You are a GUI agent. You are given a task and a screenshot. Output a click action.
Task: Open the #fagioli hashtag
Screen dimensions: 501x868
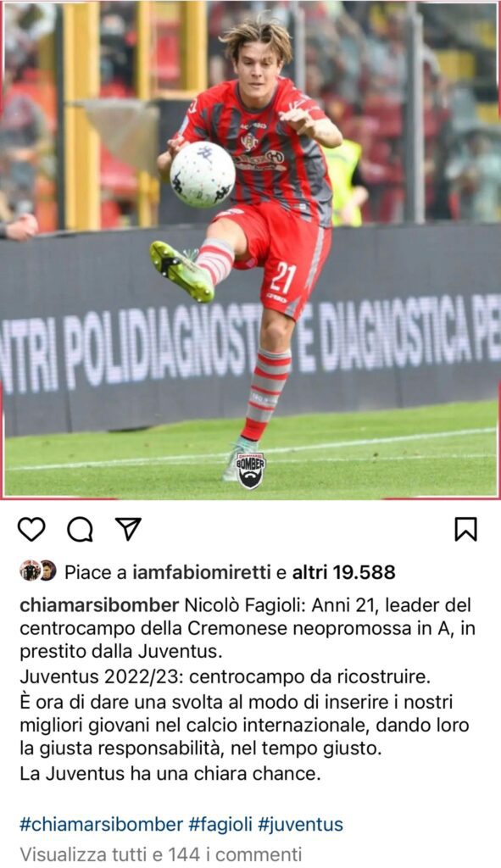click(220, 824)
